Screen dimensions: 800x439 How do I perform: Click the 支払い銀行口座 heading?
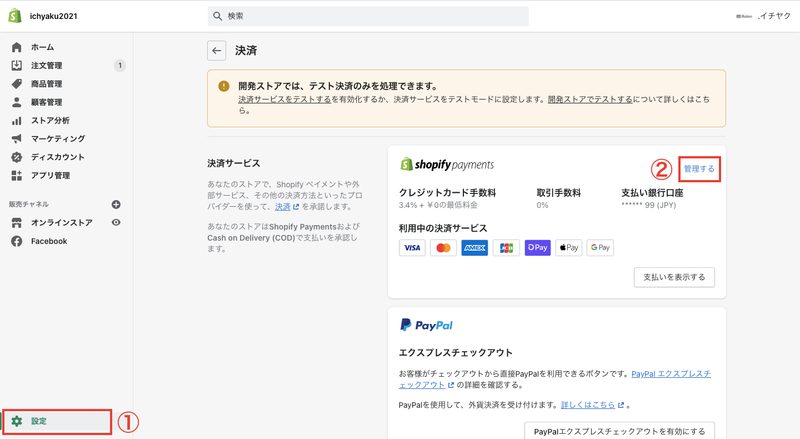click(x=652, y=193)
